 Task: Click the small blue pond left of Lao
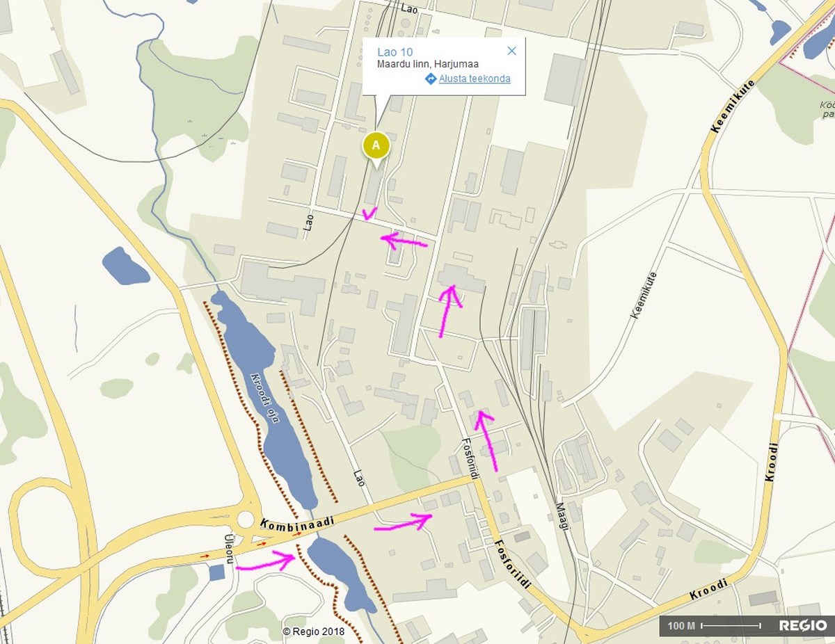[125, 266]
